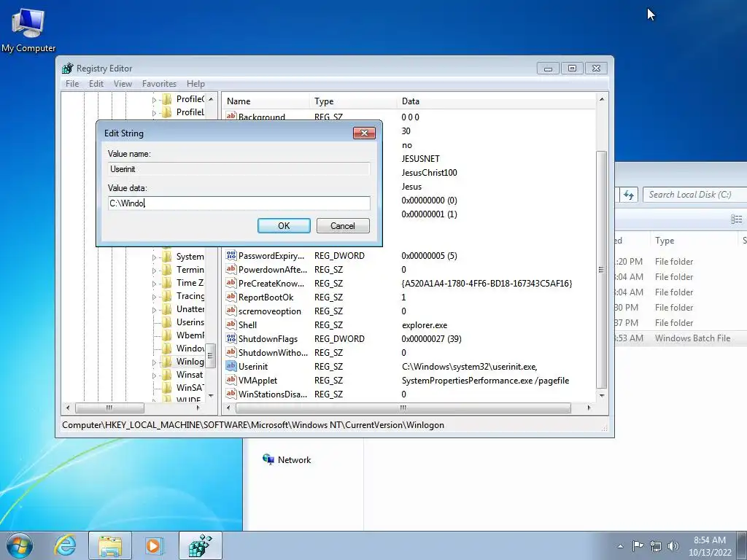Select the WinStationsDisabled string icon
This screenshot has height=560, width=747.
point(231,393)
